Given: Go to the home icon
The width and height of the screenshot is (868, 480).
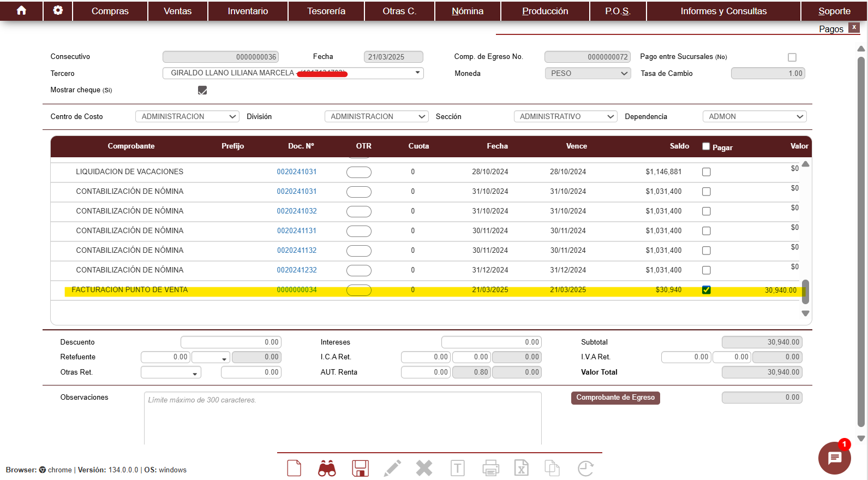Looking at the screenshot, I should click(21, 10).
